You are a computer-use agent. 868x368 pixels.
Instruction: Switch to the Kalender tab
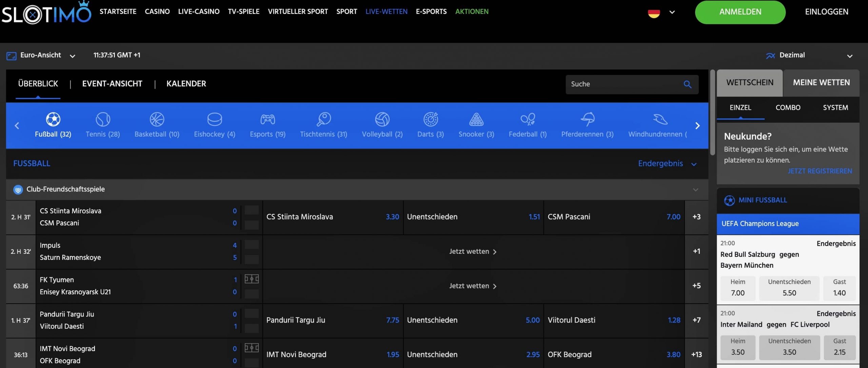pyautogui.click(x=186, y=84)
